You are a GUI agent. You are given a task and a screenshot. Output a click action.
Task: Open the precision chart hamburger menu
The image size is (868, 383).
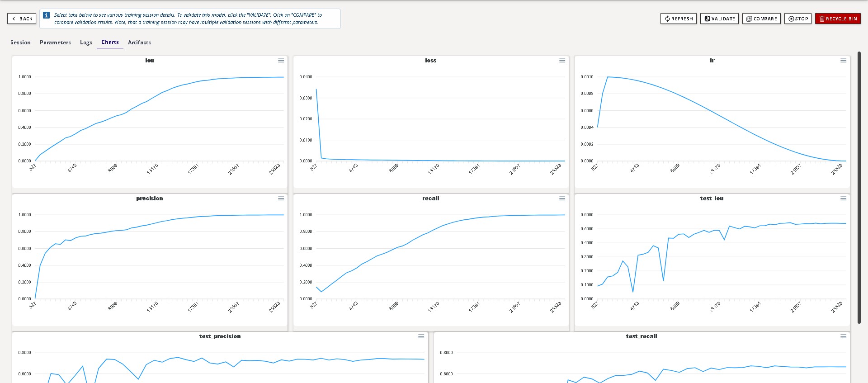(281, 199)
